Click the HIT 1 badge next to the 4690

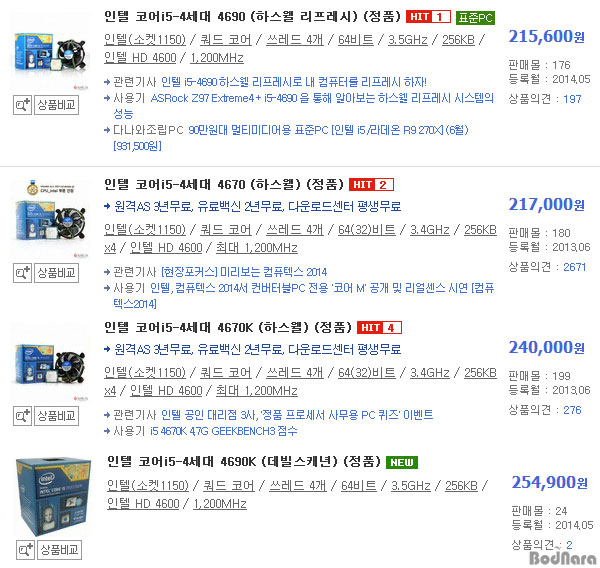[428, 17]
